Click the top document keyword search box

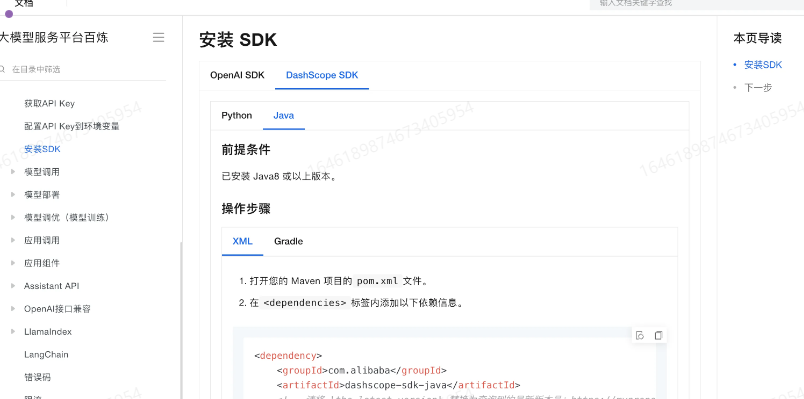point(697,4)
